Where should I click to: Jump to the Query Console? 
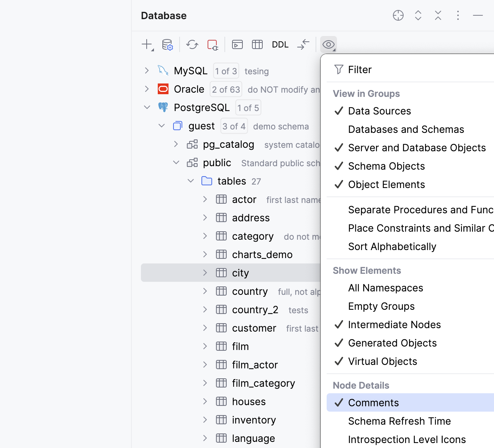coord(237,44)
